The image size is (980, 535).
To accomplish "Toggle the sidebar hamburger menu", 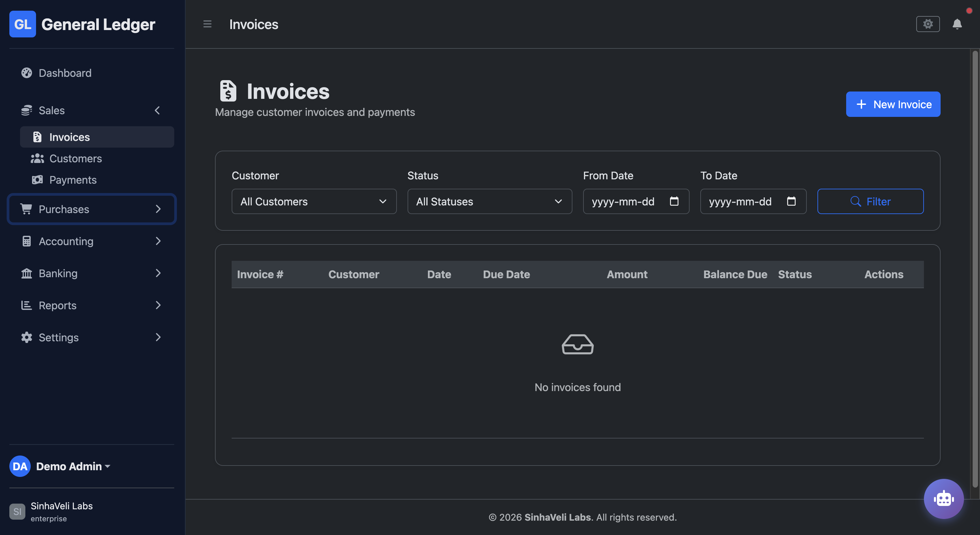I will [207, 24].
